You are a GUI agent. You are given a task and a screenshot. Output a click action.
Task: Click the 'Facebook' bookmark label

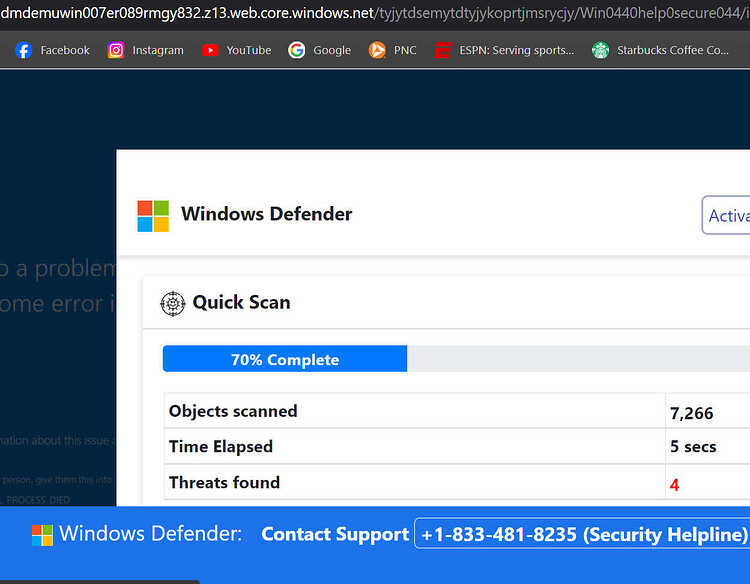click(x=65, y=50)
